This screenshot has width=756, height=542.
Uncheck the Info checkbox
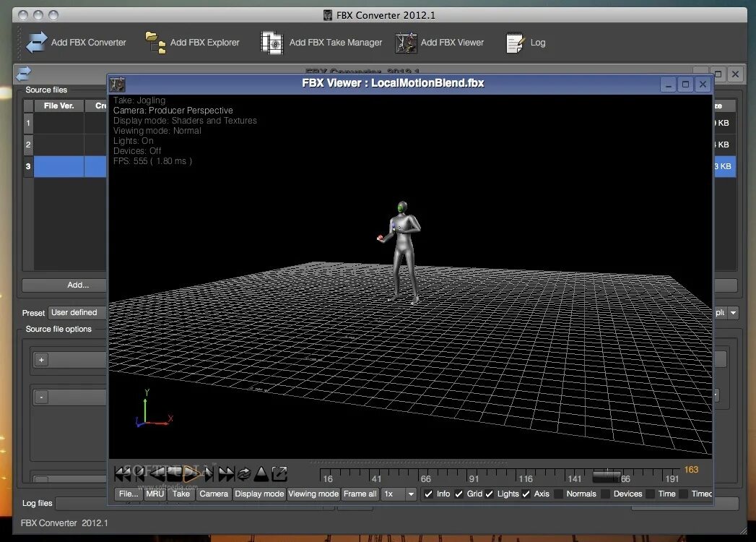tap(428, 494)
